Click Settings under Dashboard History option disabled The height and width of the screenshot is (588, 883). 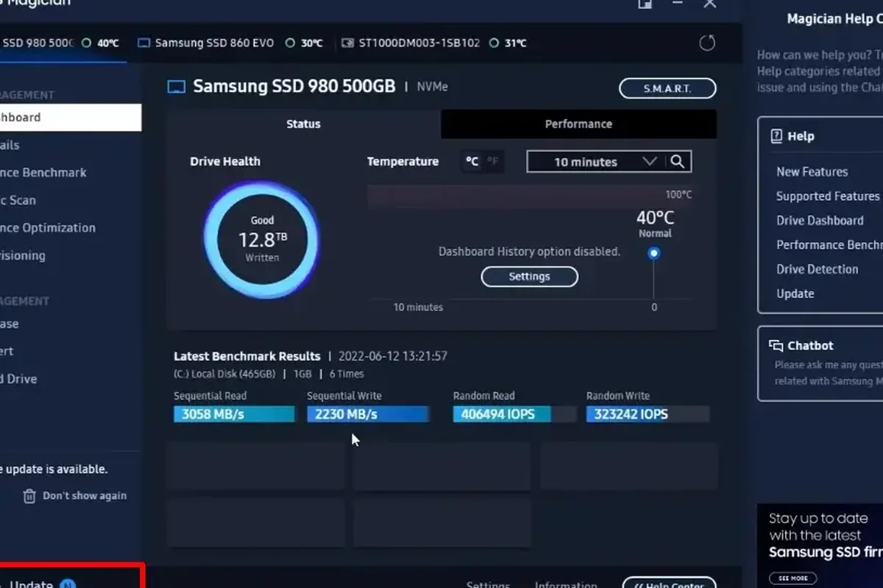click(529, 277)
